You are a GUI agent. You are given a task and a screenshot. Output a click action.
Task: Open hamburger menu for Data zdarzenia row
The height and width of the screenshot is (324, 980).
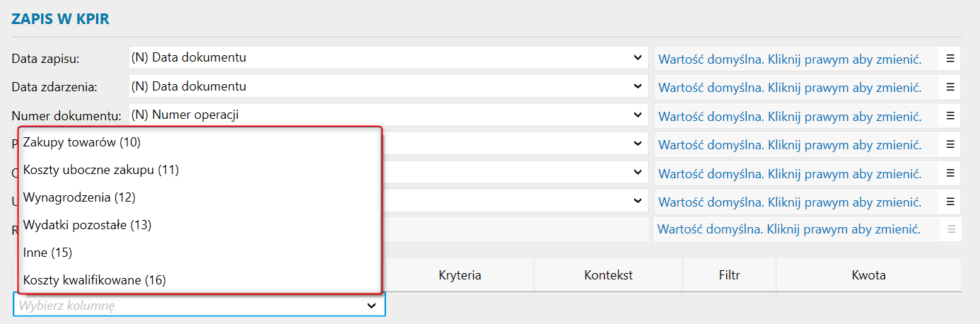[950, 87]
